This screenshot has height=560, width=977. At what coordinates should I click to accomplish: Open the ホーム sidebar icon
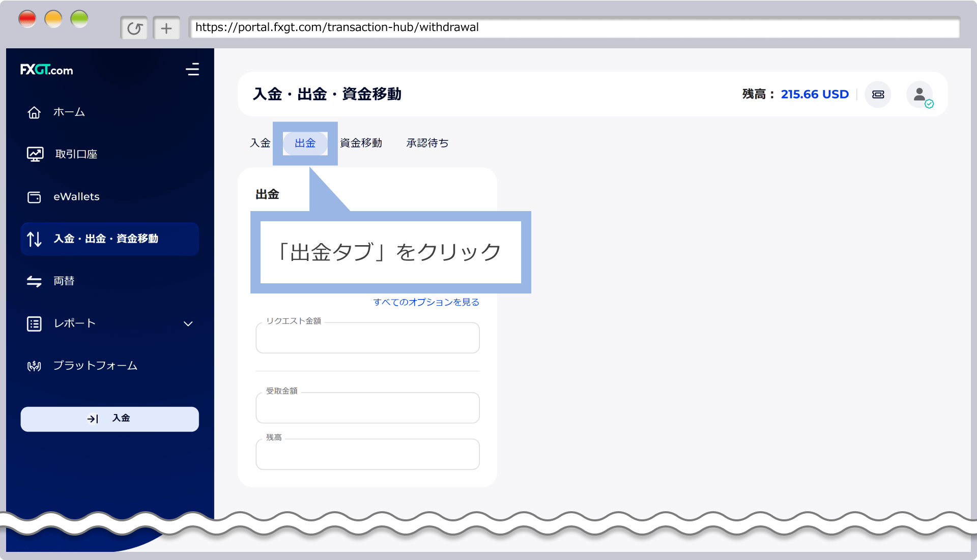click(x=34, y=112)
